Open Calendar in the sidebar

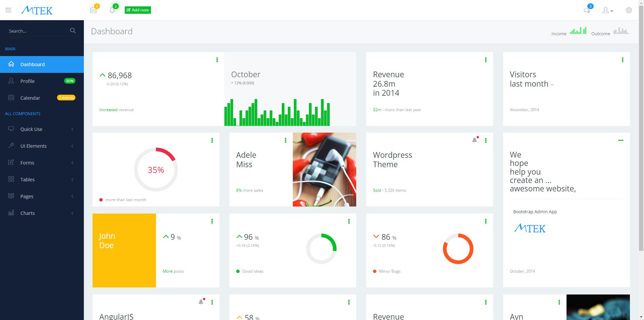tap(42, 98)
